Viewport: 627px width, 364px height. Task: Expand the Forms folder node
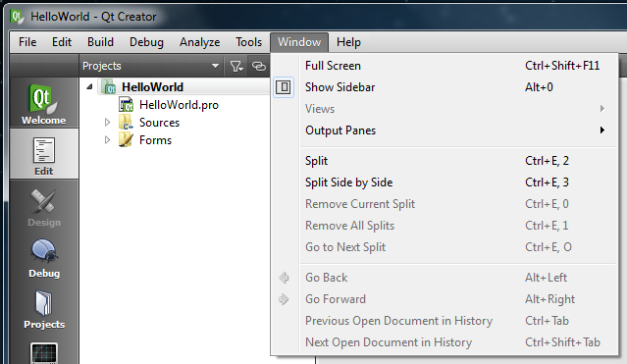click(107, 140)
